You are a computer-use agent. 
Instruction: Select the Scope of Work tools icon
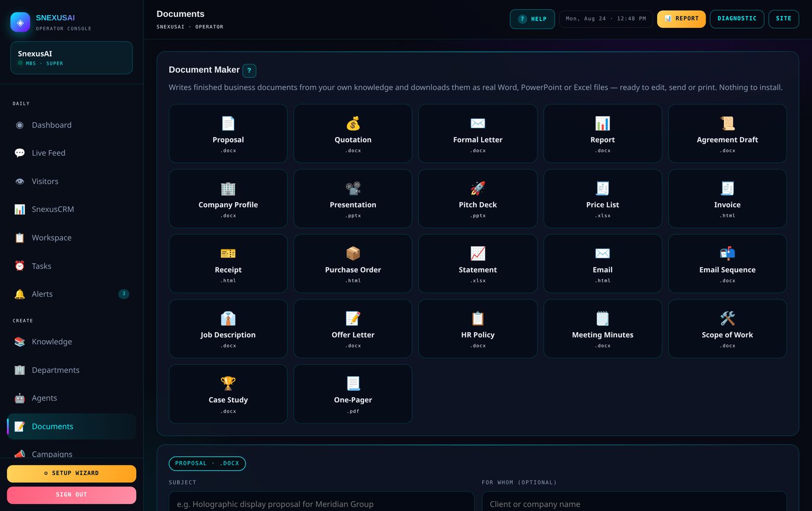point(727,319)
